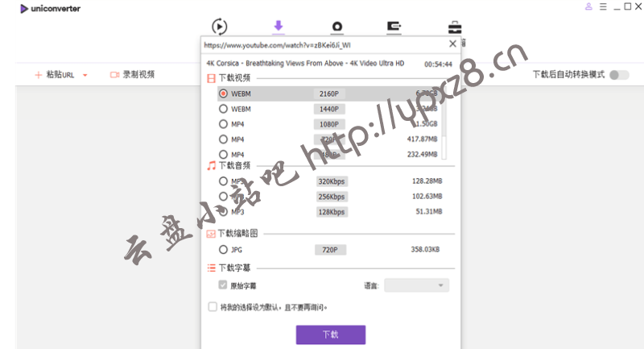Click the 4K Corsica video title
Image resolution: width=644 pixels, height=349 pixels.
305,64
